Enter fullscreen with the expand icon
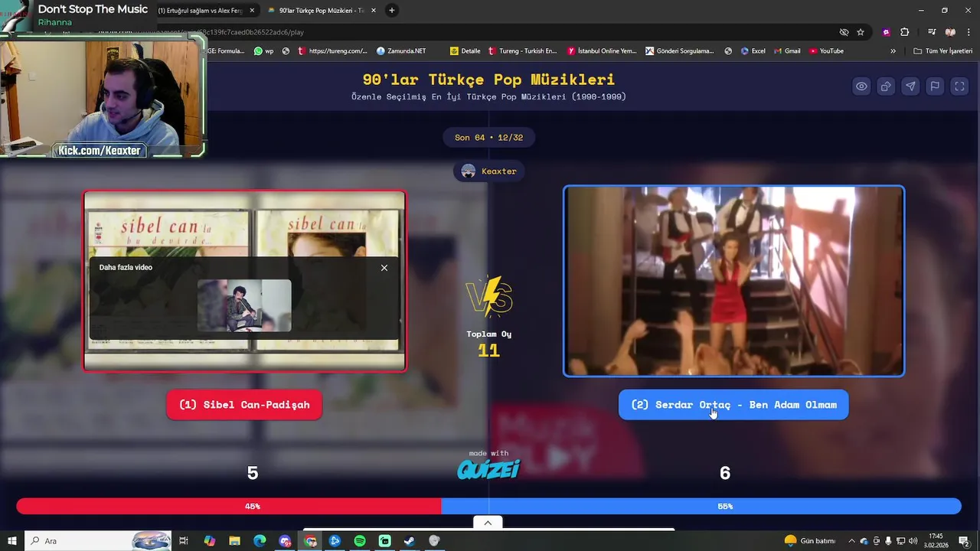 [x=959, y=86]
